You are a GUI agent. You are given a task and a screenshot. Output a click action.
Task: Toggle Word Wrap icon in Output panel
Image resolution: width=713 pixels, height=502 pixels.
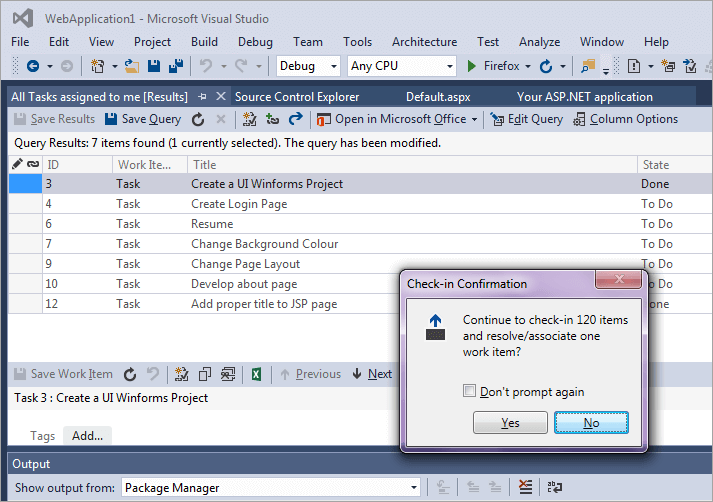point(554,487)
